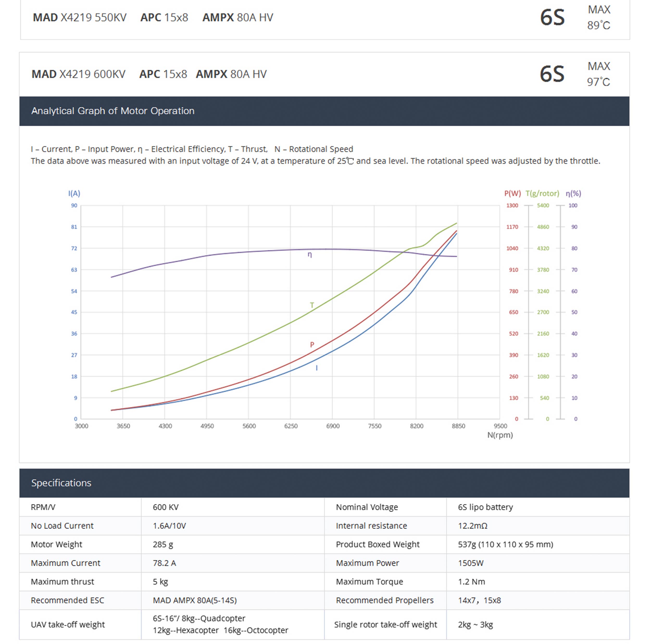Click the 5400 tick on the thrust axis
This screenshot has width=651, height=644.
coord(543,205)
